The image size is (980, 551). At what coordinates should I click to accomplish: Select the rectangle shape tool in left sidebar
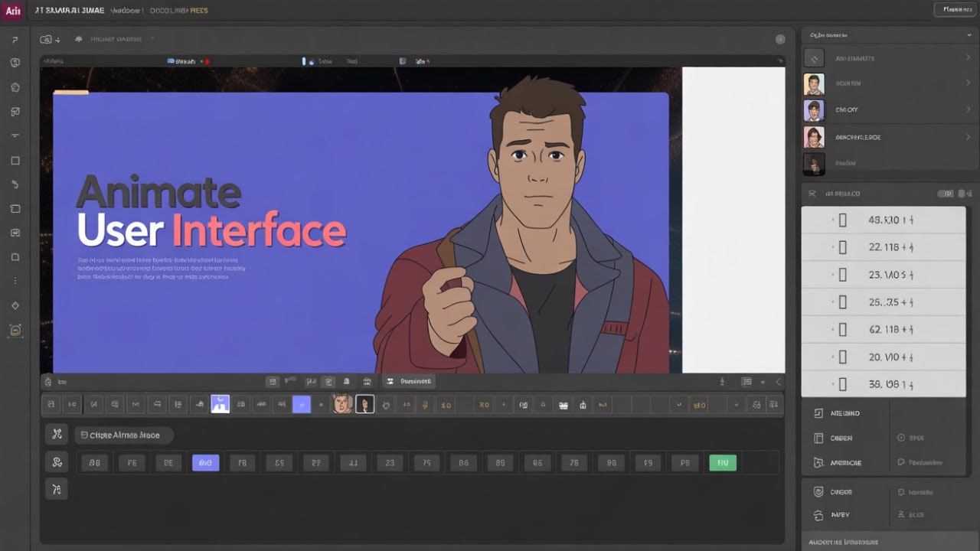tap(15, 161)
